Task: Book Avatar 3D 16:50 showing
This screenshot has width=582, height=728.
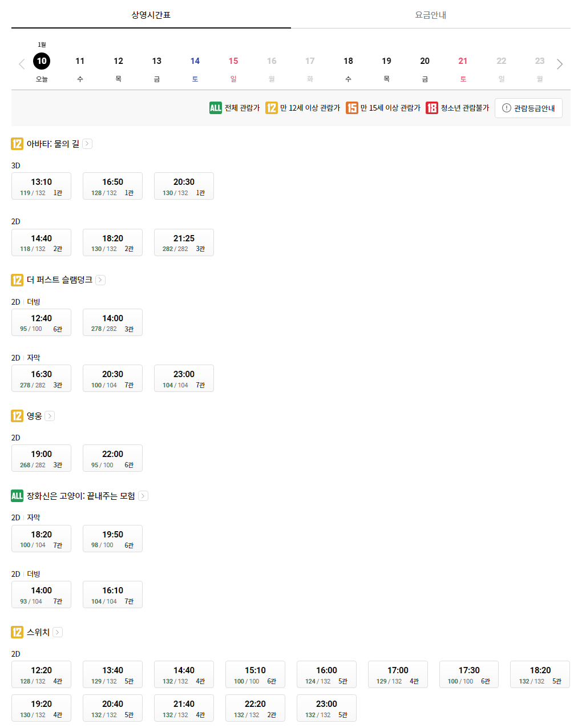Action: [x=112, y=186]
